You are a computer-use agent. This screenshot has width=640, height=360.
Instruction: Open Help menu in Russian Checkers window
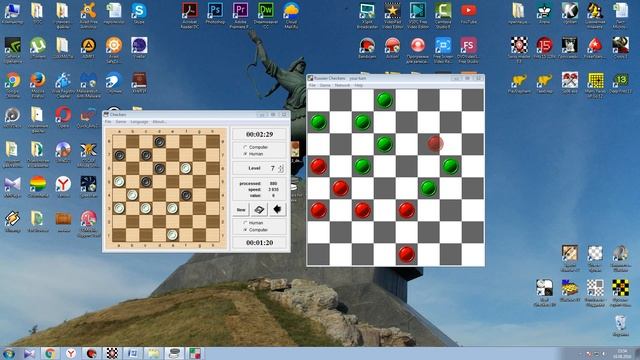358,85
